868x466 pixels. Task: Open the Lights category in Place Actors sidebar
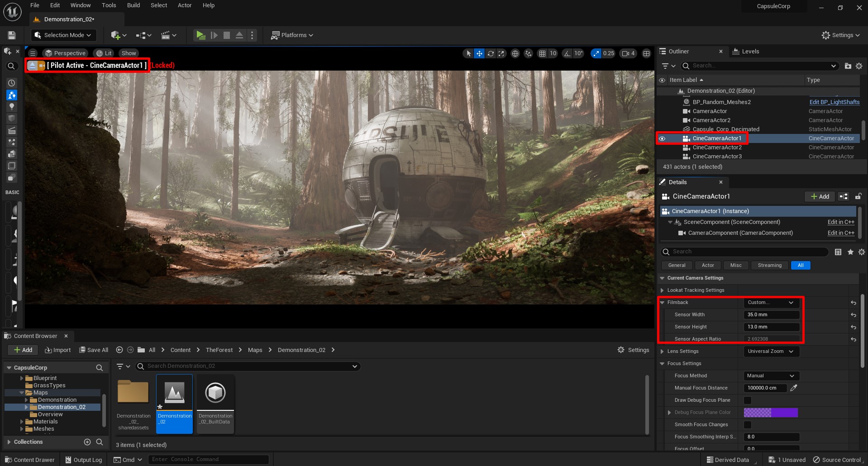click(12, 107)
